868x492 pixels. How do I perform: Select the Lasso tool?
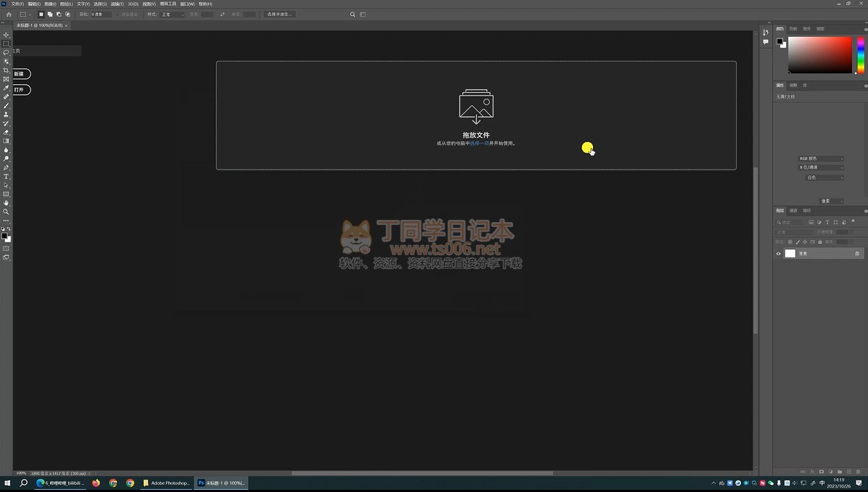tap(7, 52)
